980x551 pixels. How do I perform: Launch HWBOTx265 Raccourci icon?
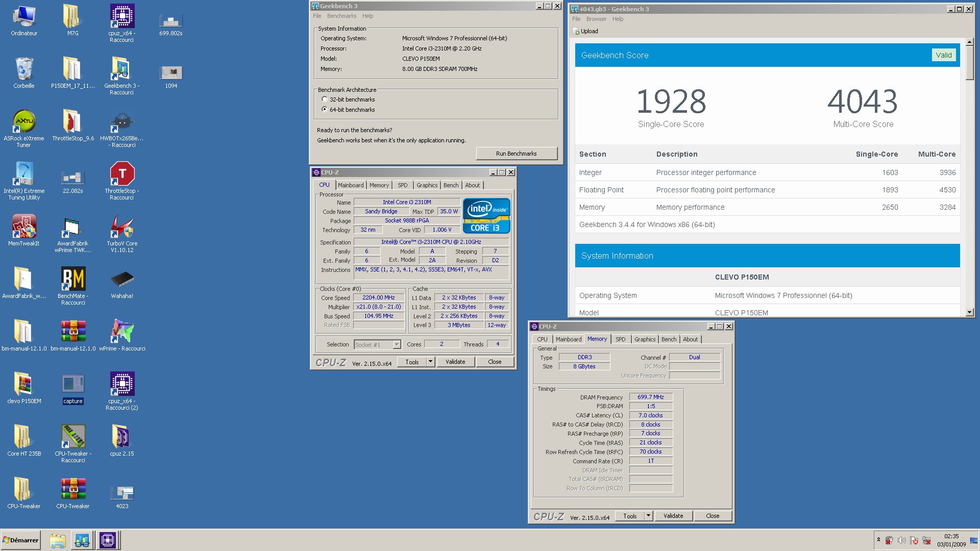click(x=122, y=129)
